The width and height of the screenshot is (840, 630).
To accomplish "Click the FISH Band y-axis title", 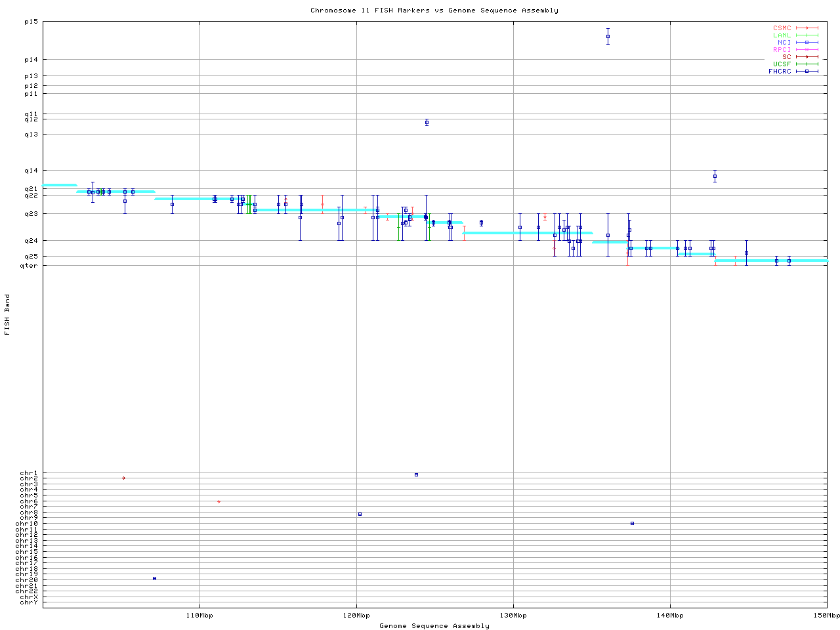I will tap(8, 314).
